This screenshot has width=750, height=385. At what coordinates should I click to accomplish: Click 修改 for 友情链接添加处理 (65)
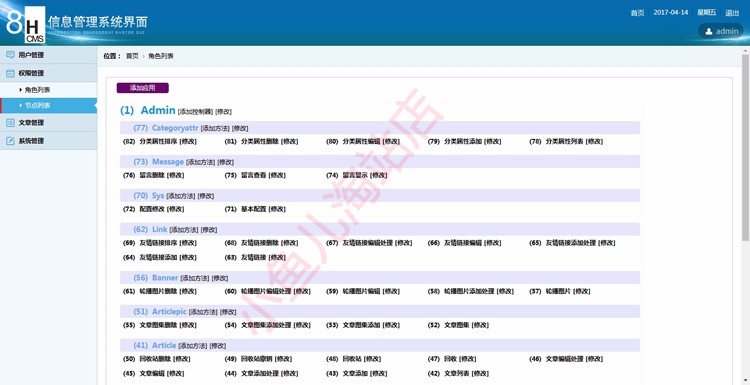607,243
